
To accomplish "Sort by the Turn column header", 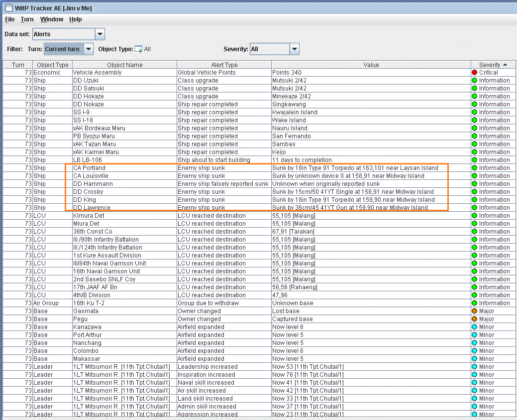I will 18,65.
